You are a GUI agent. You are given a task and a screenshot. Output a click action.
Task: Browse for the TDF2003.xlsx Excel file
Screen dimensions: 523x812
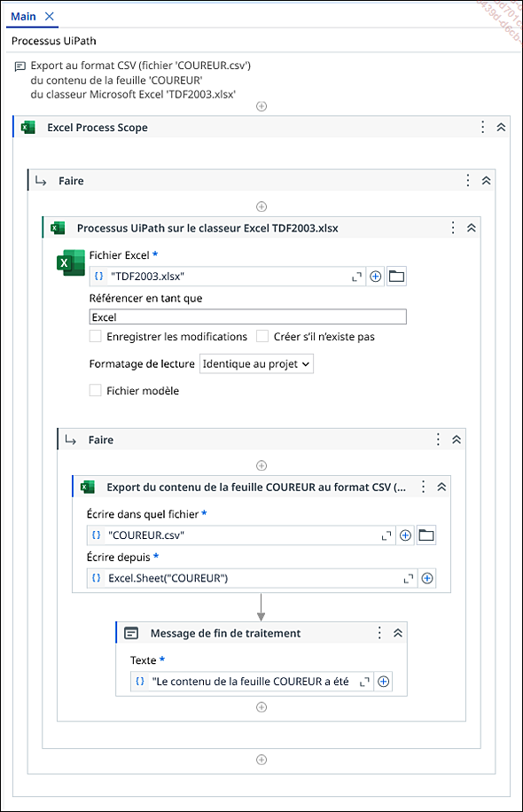coord(396,276)
